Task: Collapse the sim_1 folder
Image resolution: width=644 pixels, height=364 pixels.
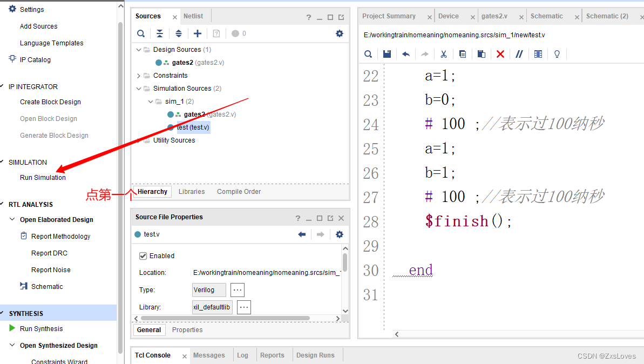Action: (x=150, y=102)
